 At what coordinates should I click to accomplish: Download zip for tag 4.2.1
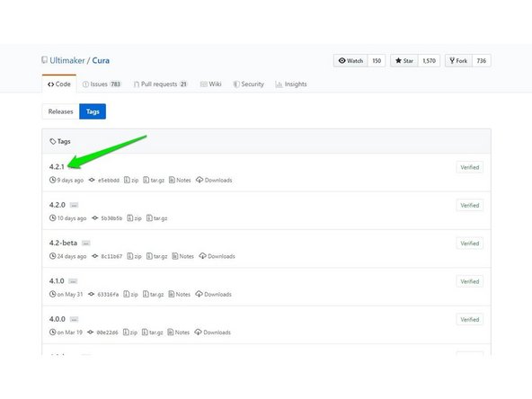[131, 180]
